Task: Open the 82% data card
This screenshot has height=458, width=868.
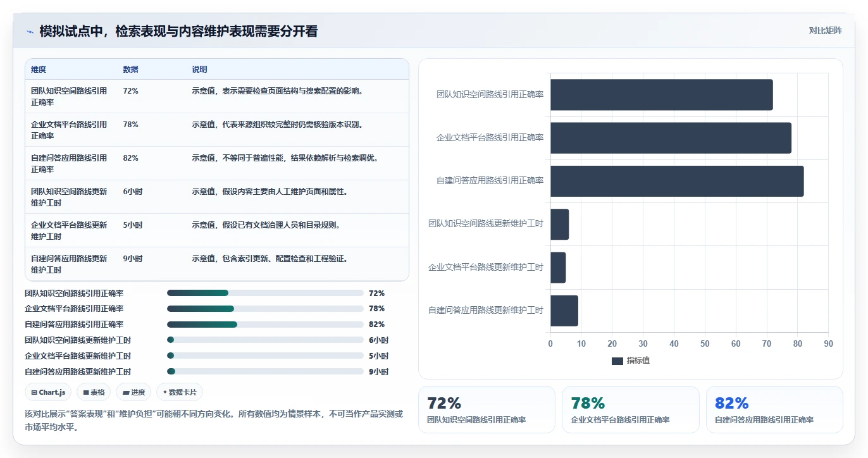Action: [x=774, y=409]
